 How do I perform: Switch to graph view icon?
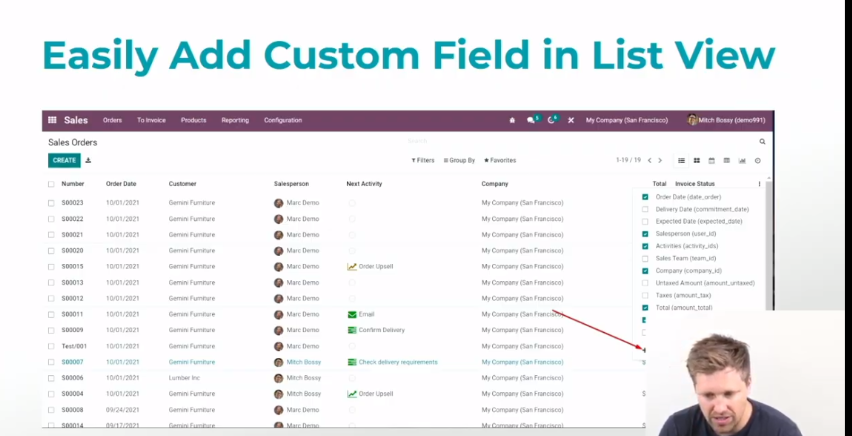(x=742, y=160)
